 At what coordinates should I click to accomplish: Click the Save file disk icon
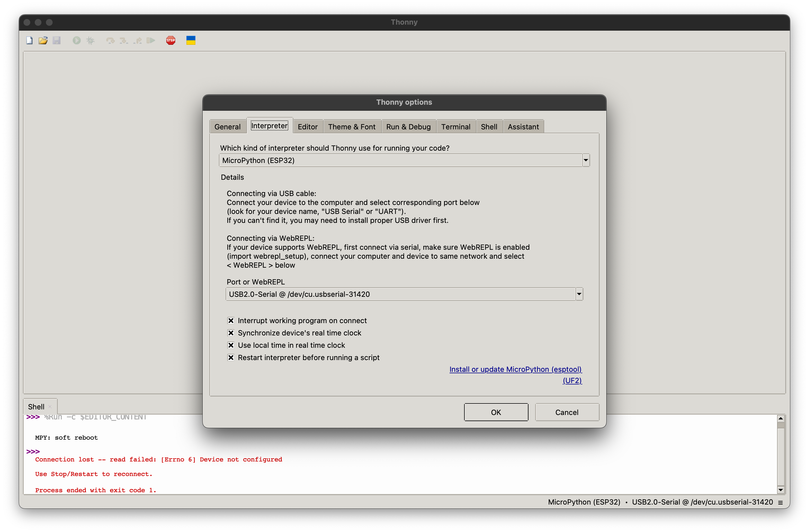pos(57,40)
